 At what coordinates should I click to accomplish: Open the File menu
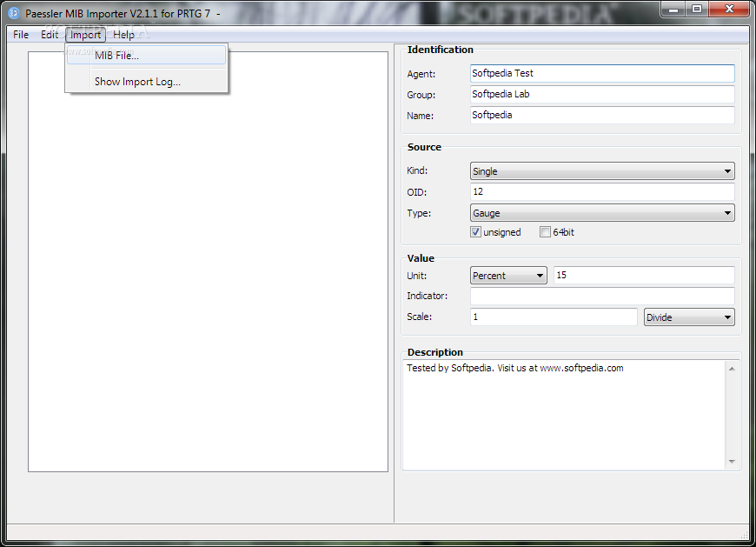pyautogui.click(x=21, y=35)
